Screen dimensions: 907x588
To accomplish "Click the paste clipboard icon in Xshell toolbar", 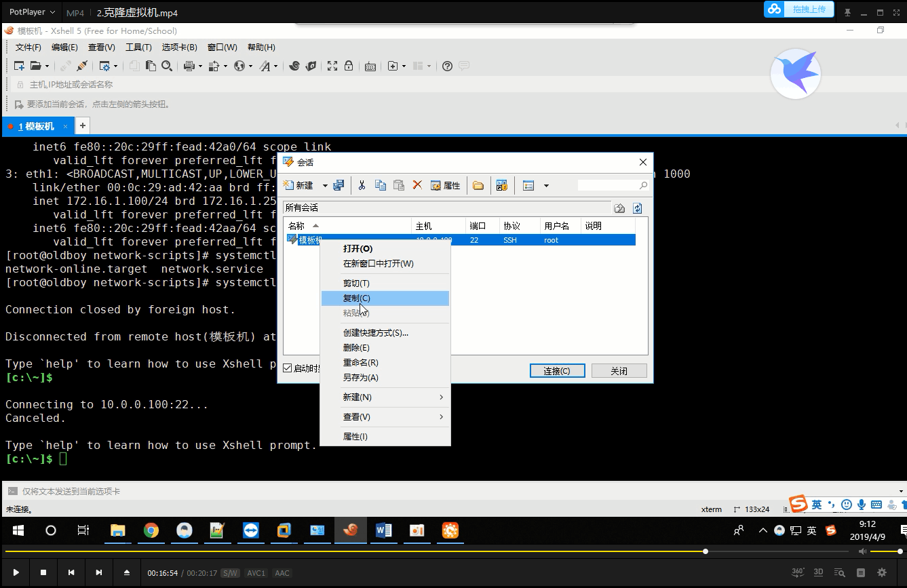I will click(151, 66).
